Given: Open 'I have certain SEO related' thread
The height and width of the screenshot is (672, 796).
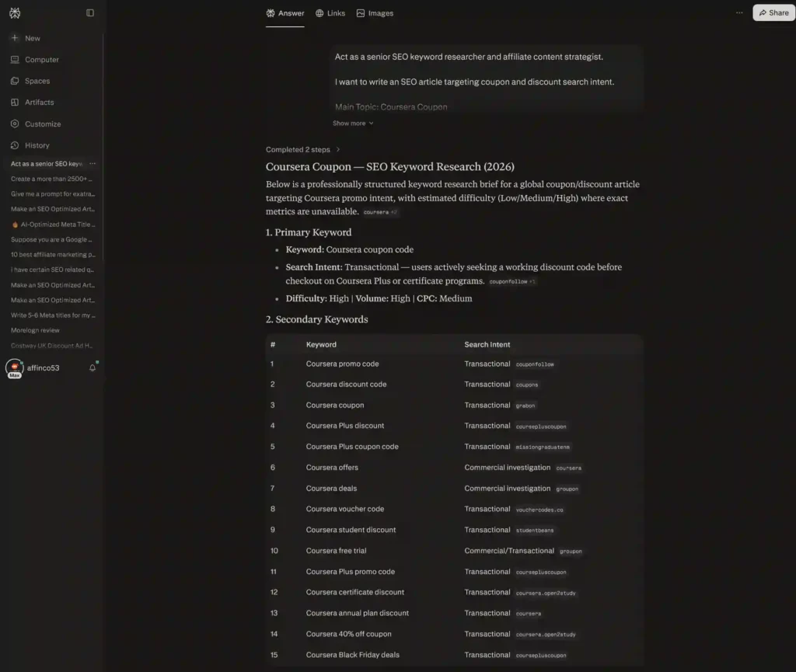Looking at the screenshot, I should point(52,270).
